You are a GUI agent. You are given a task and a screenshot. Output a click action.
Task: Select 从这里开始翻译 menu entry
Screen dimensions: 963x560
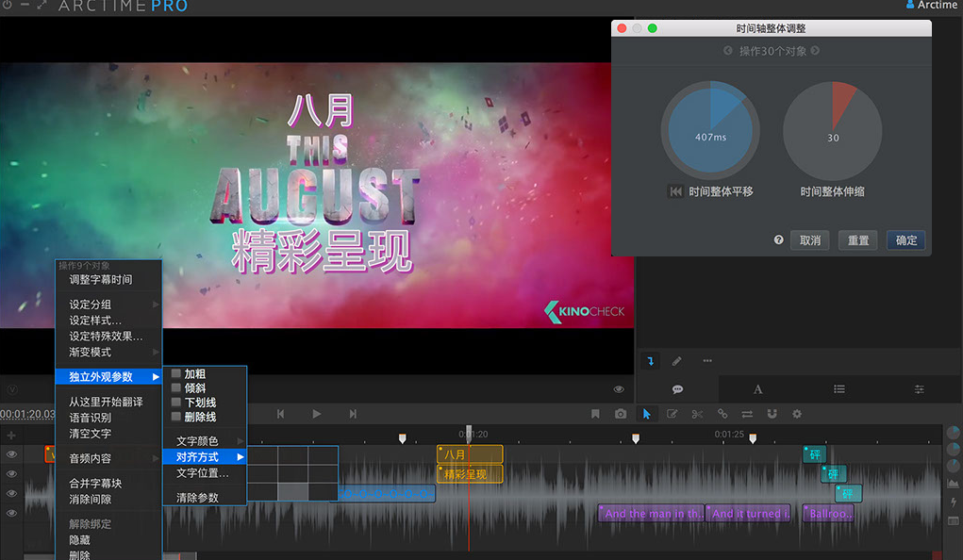(x=108, y=403)
